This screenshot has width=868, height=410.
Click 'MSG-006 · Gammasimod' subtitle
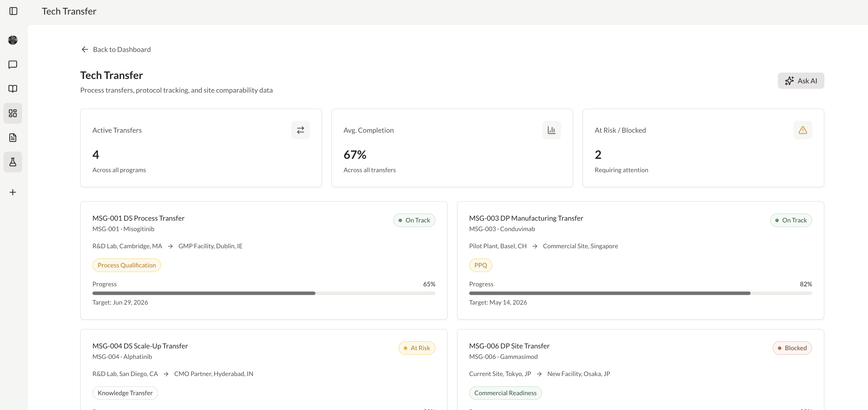[503, 357]
